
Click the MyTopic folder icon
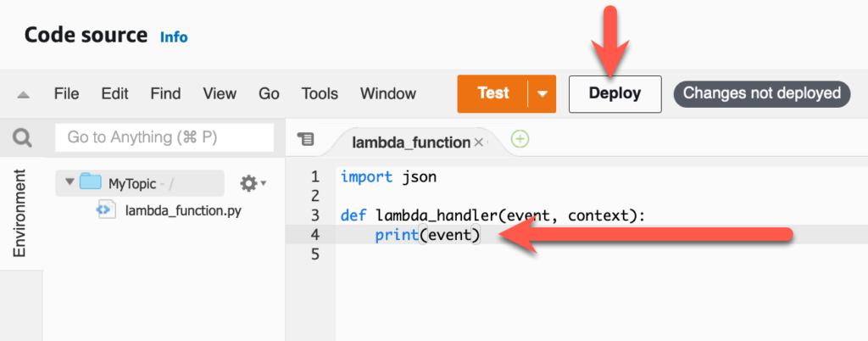pyautogui.click(x=90, y=183)
